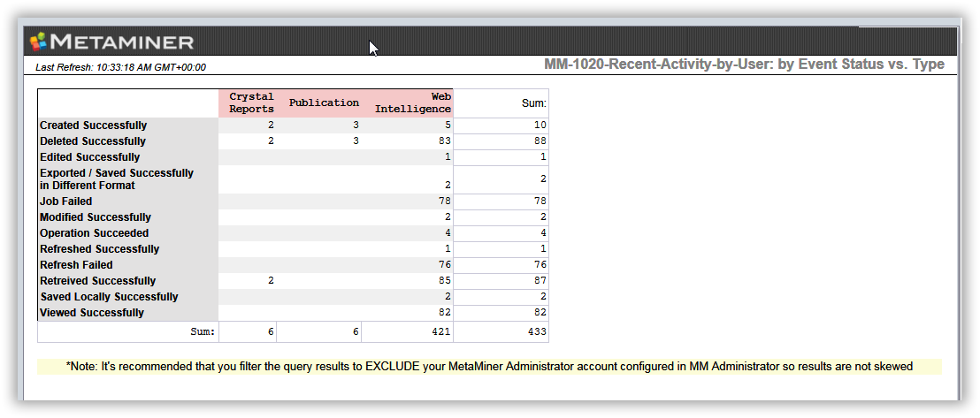Select the Saved Locally Successfully row label
This screenshot has width=980, height=418.
(x=110, y=297)
